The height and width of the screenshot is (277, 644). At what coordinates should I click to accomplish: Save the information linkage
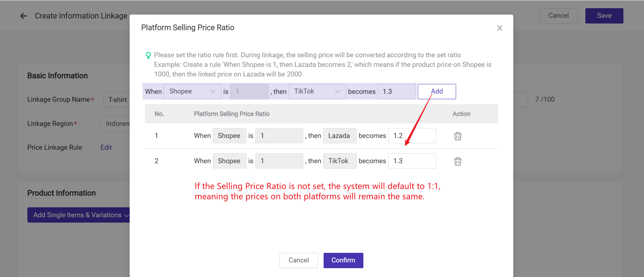point(604,16)
